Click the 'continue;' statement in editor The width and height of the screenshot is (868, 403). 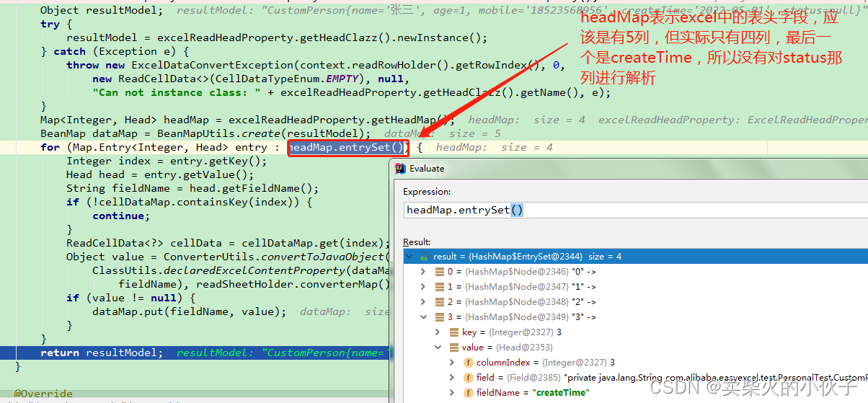point(121,216)
